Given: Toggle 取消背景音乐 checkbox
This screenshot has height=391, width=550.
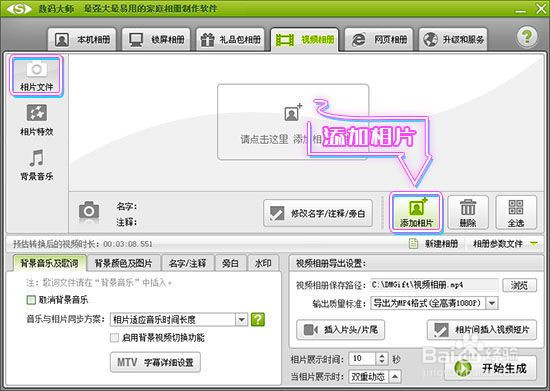Looking at the screenshot, I should point(31,300).
